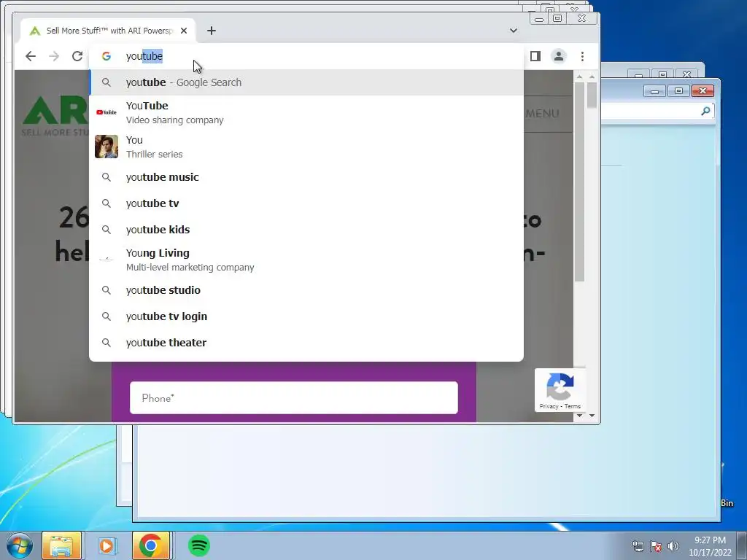This screenshot has width=747, height=560.
Task: Click the Action Center flag tray icon
Action: pyautogui.click(x=656, y=546)
